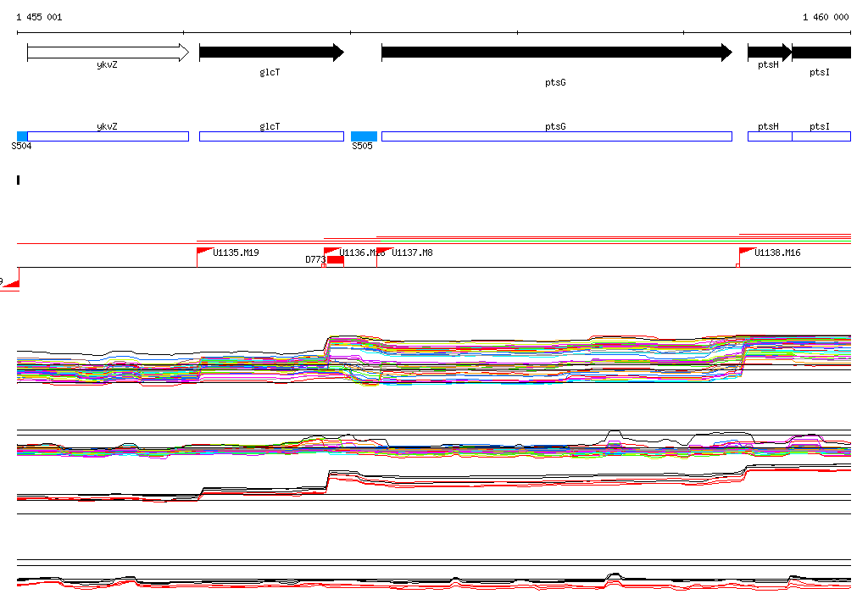Click the U1138.M16 promoter flag

pos(748,252)
